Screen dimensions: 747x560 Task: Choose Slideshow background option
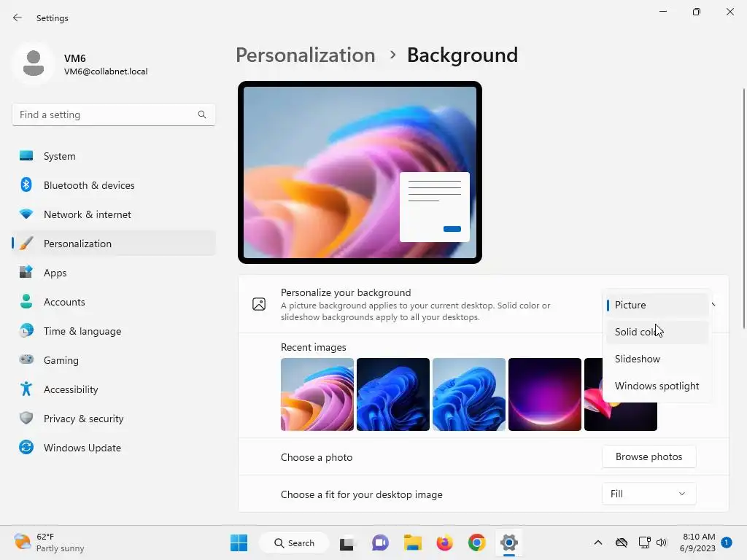[657, 359]
